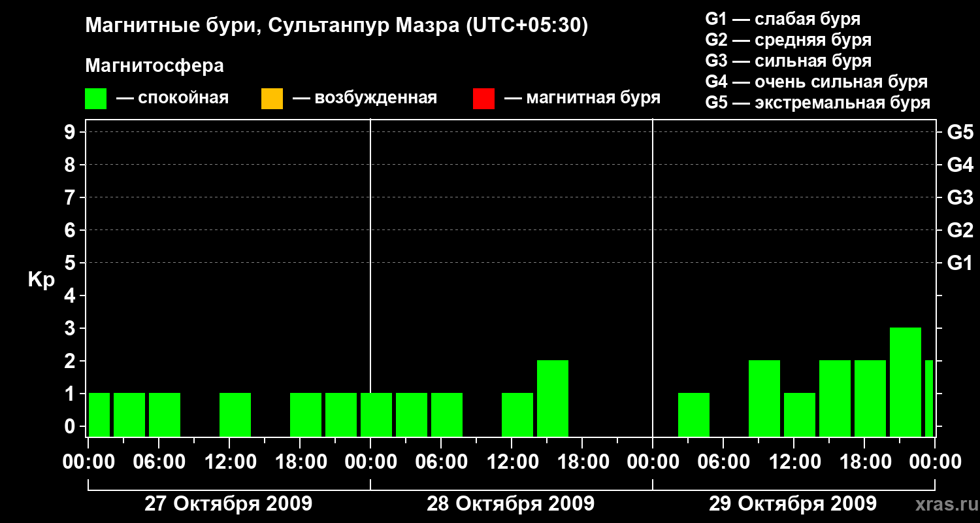Click the Kp 2 bar on 28 October
The width and height of the screenshot is (980, 523).
click(x=553, y=398)
